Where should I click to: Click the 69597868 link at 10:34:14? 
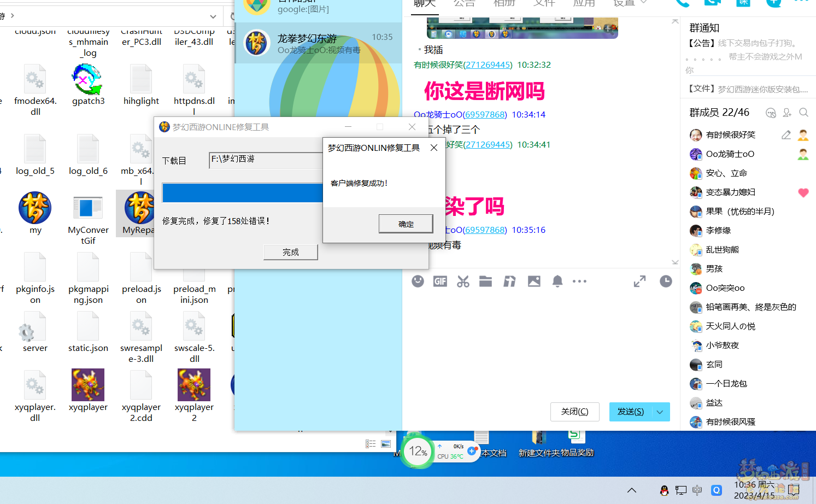pos(485,114)
